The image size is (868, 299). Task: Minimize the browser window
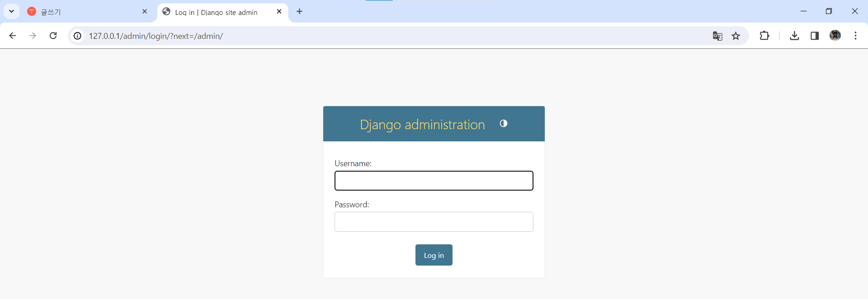click(803, 11)
